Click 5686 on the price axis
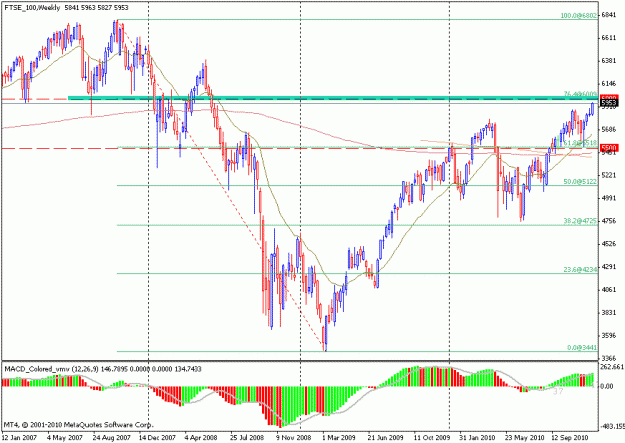The width and height of the screenshot is (625, 443). (x=609, y=129)
